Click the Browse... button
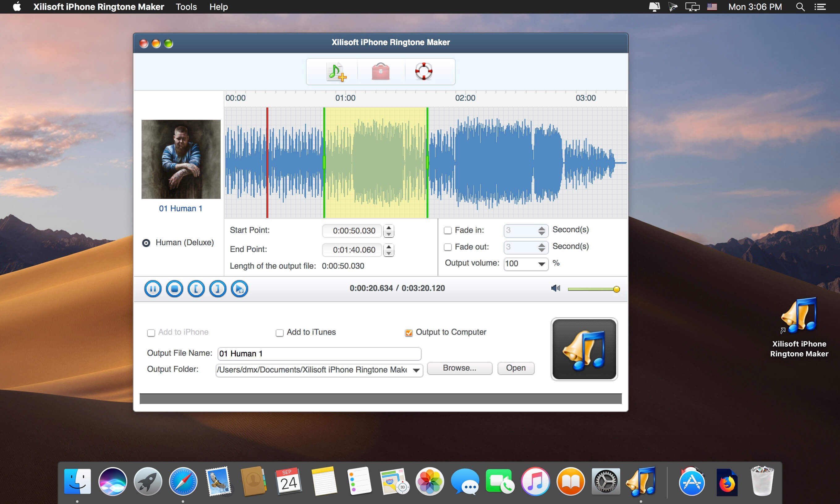The height and width of the screenshot is (504, 840). (x=460, y=368)
